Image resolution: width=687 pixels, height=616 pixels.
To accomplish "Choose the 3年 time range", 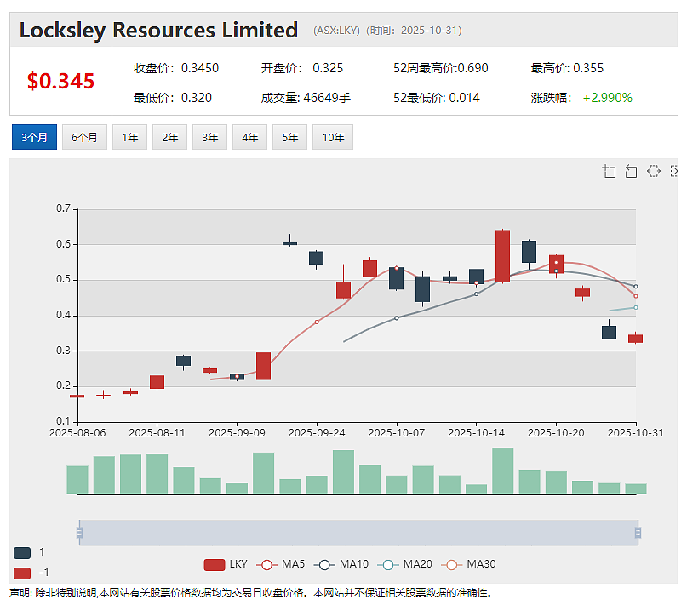I will (210, 137).
